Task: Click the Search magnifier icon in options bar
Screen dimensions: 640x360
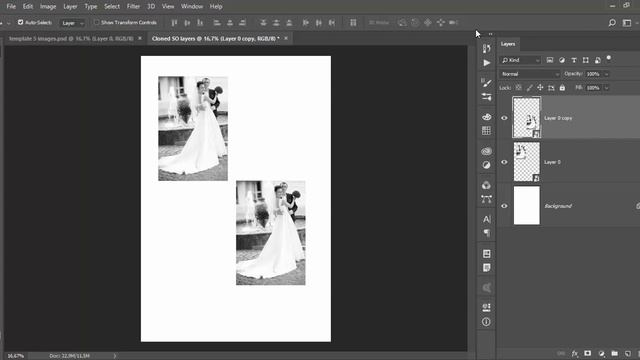Action: 612,23
